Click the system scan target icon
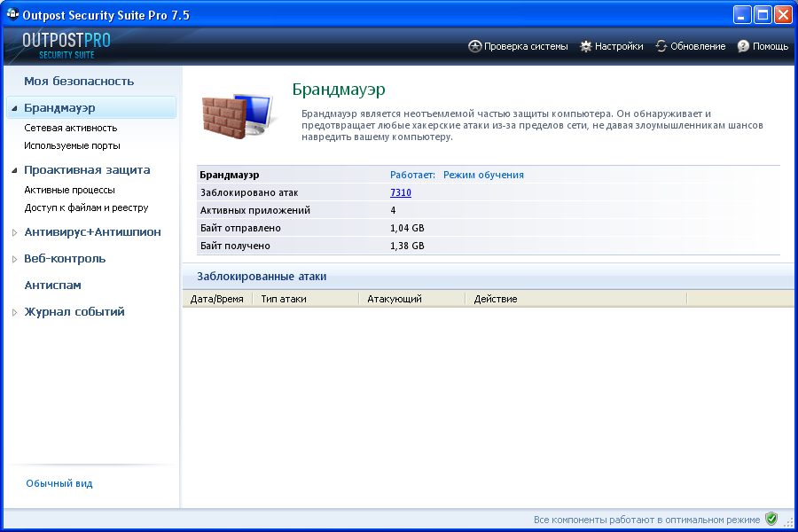The height and width of the screenshot is (532, 798). pyautogui.click(x=474, y=46)
